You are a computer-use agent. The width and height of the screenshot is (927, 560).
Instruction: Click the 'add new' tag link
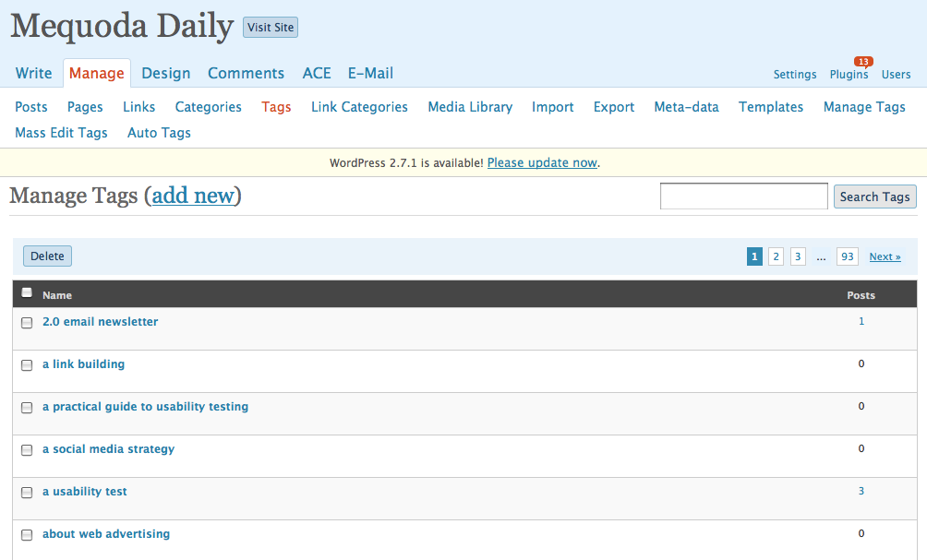(x=193, y=196)
